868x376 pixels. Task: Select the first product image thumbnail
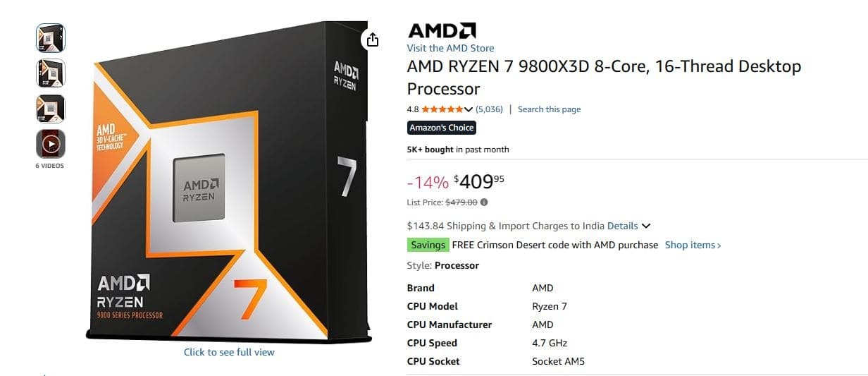[51, 38]
